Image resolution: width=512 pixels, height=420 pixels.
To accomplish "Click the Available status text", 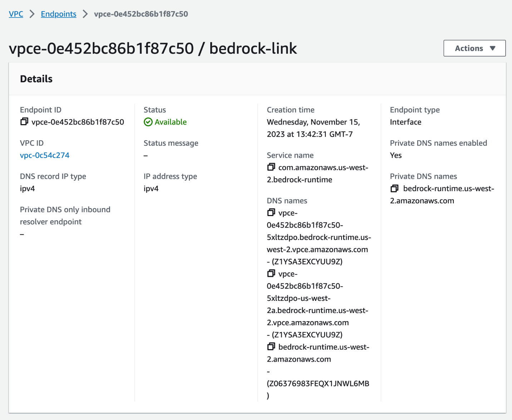I will 171,122.
